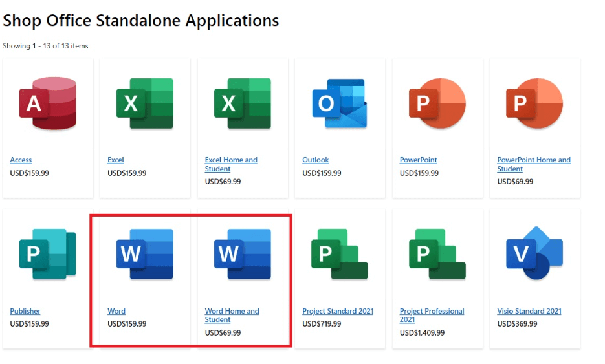The height and width of the screenshot is (364, 605).
Task: Click the Word Home and Student icon
Action: (243, 253)
